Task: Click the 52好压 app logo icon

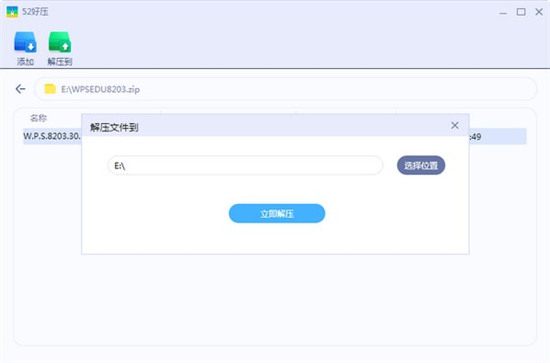Action: (x=12, y=12)
